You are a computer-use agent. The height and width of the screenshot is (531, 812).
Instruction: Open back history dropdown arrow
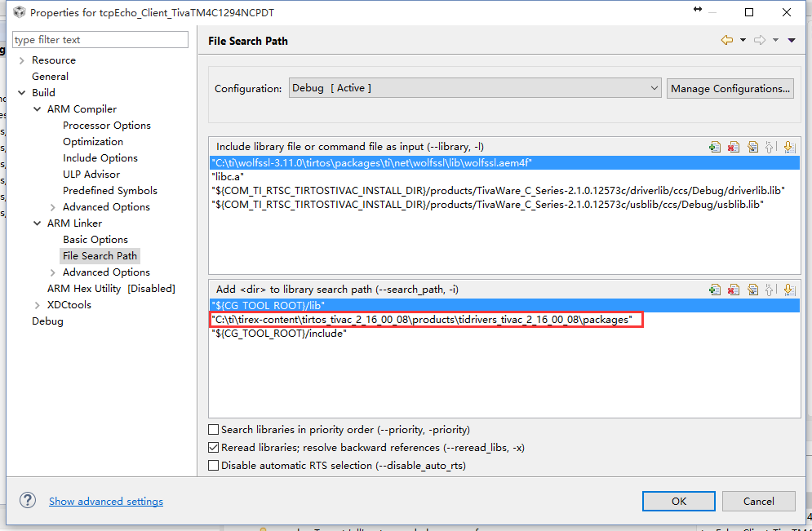tap(743, 40)
